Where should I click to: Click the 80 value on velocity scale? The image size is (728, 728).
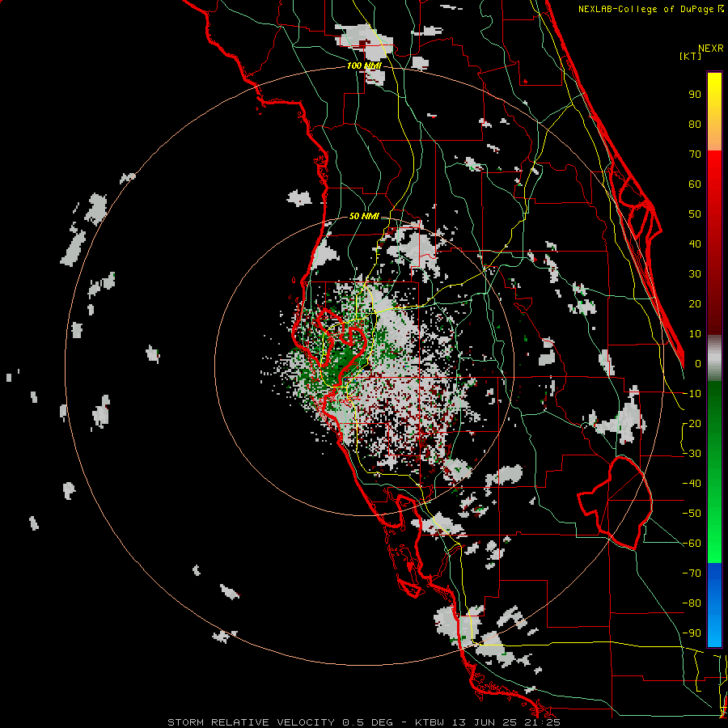click(x=695, y=125)
